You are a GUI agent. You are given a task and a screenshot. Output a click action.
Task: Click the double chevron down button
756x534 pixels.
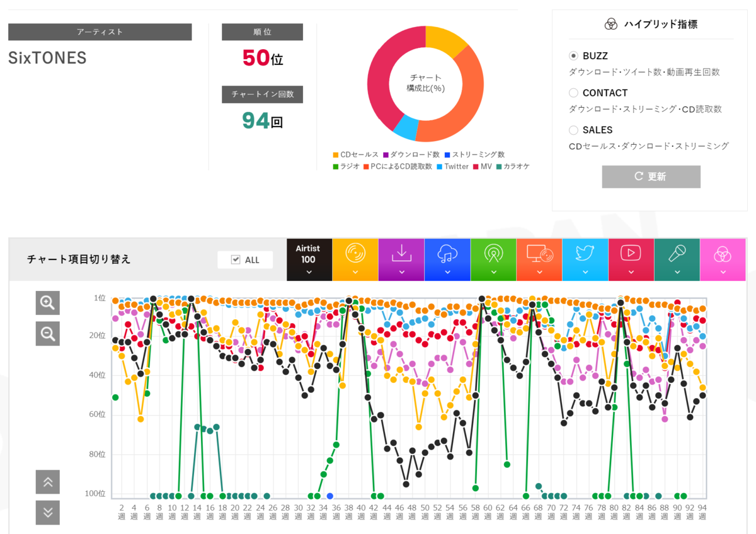[x=48, y=512]
